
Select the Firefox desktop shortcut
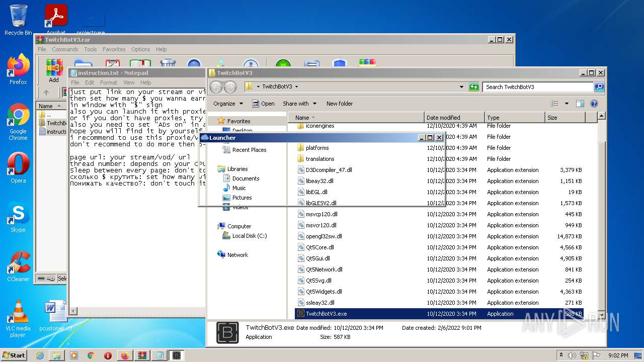point(18,69)
